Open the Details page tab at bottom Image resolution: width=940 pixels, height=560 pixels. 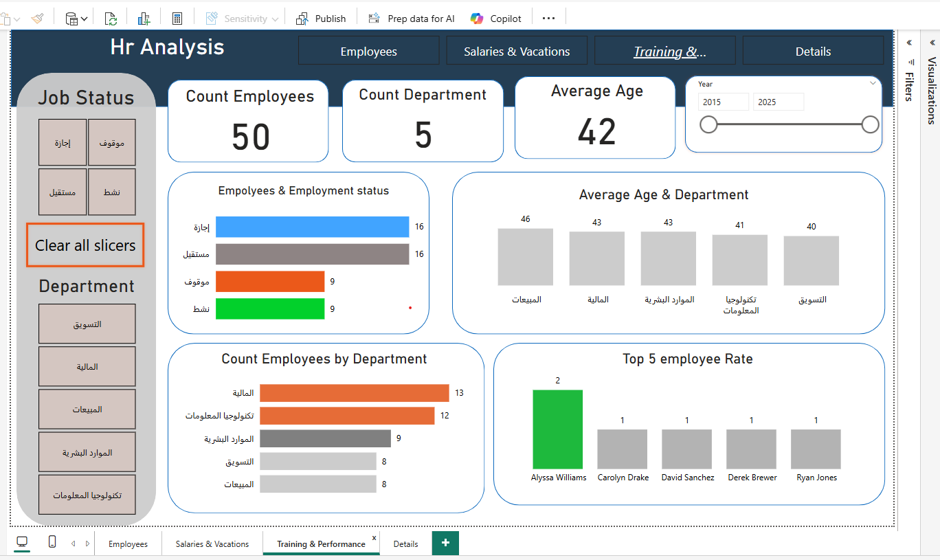pos(405,544)
